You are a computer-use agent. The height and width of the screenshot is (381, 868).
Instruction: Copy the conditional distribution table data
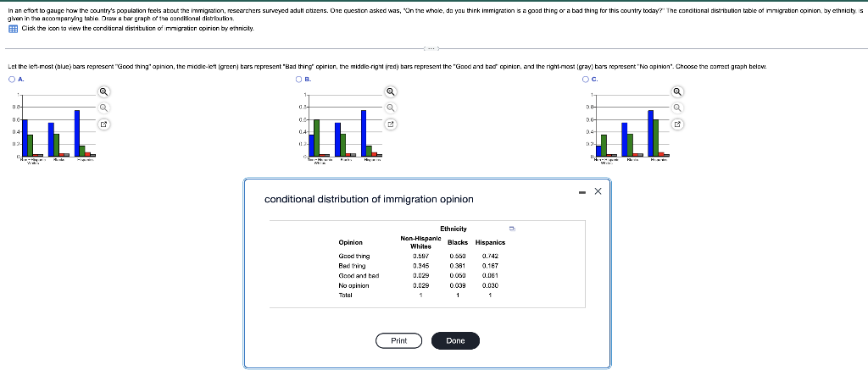(x=512, y=228)
